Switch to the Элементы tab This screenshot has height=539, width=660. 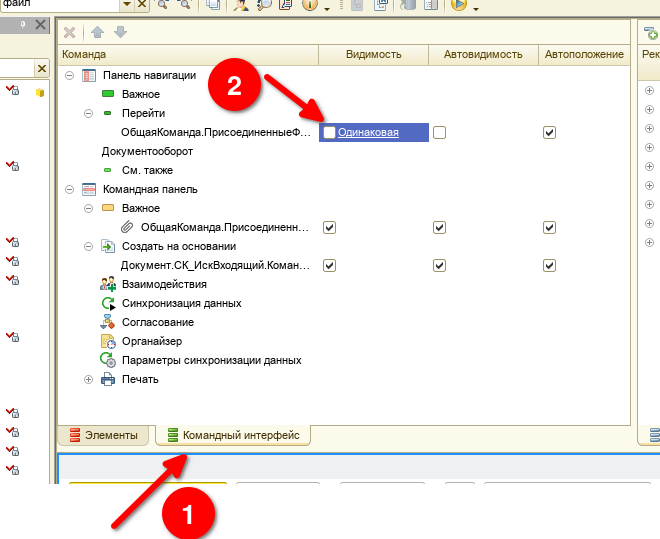click(104, 435)
